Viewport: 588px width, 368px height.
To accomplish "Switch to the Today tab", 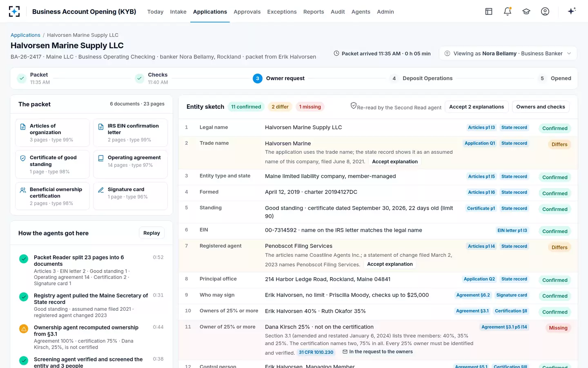I will [155, 12].
